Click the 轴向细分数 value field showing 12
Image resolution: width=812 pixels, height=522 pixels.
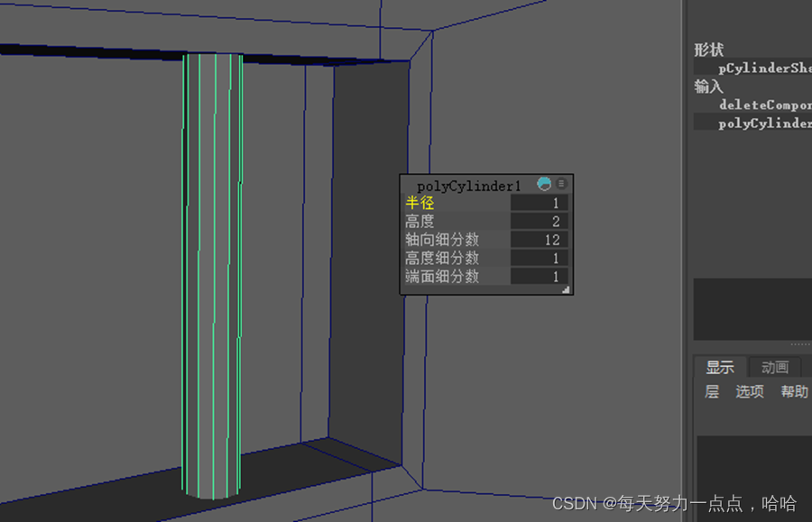click(x=540, y=240)
